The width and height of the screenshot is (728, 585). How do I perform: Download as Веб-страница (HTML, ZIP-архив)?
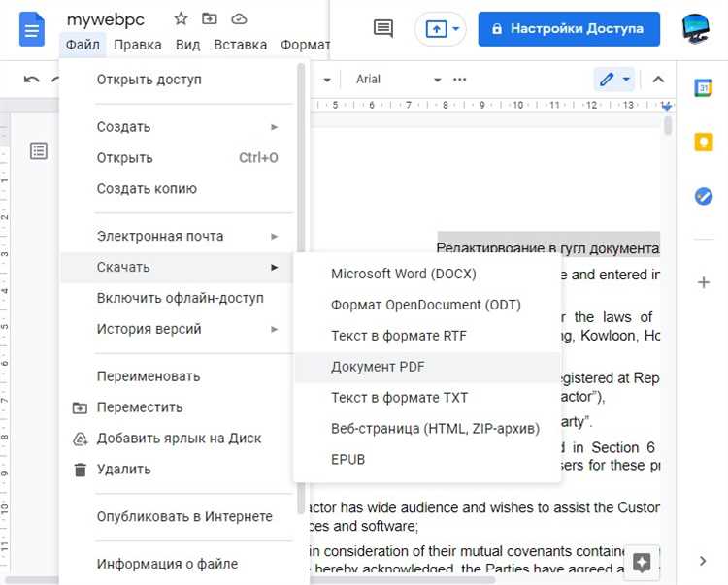(x=427, y=429)
